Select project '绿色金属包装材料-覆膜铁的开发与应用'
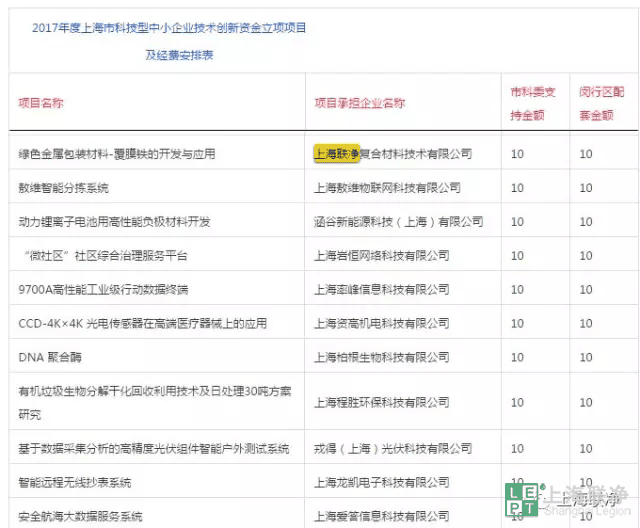Screen dimensions: 640x528 click(x=117, y=154)
